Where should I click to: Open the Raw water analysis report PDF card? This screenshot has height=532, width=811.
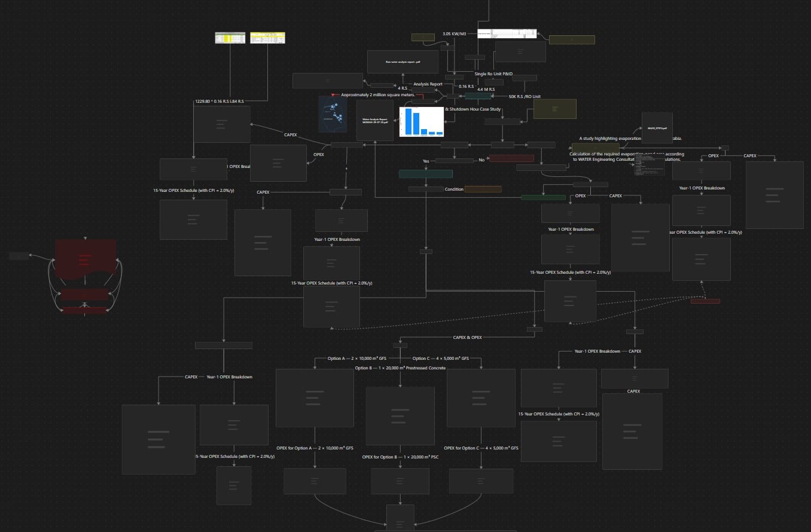tap(403, 62)
